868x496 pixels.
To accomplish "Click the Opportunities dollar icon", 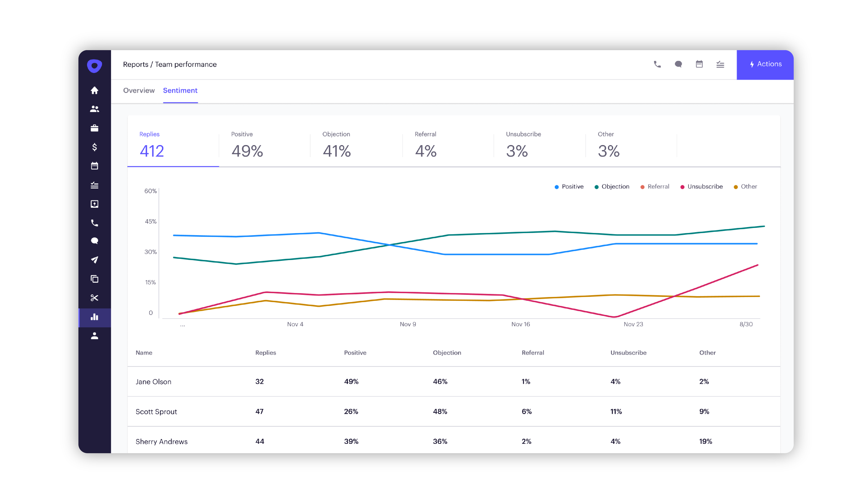I will click(x=95, y=147).
